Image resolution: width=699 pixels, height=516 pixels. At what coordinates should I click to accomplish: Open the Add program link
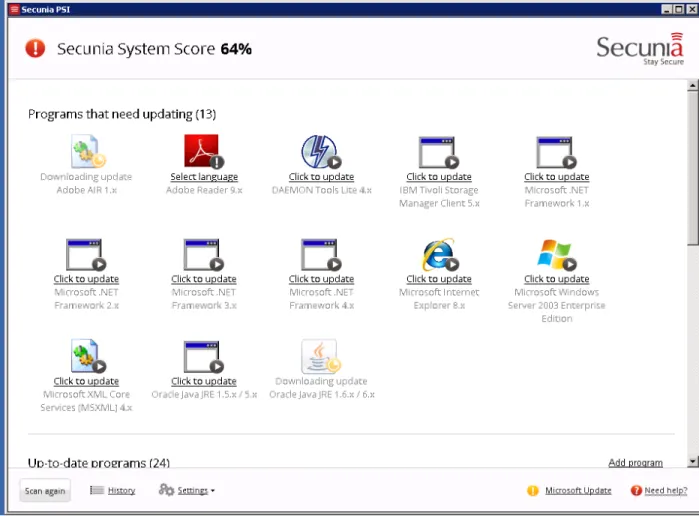point(635,462)
